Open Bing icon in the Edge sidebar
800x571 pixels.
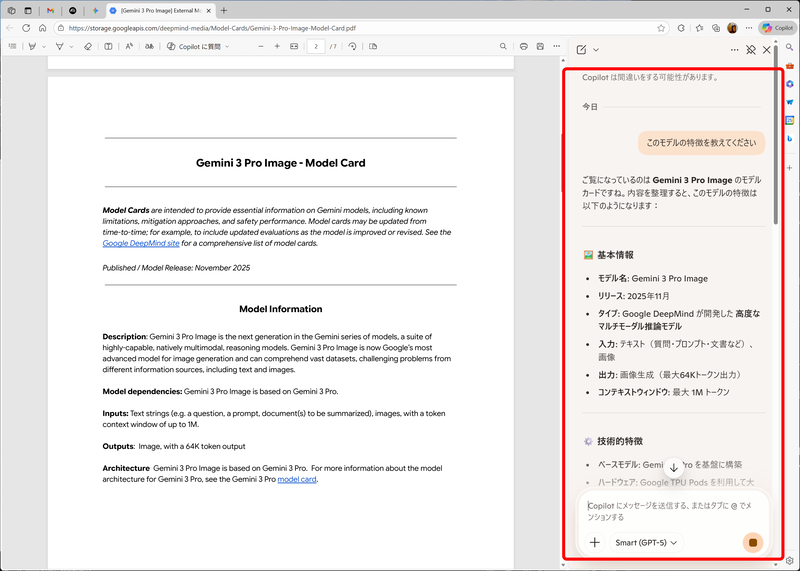789,139
